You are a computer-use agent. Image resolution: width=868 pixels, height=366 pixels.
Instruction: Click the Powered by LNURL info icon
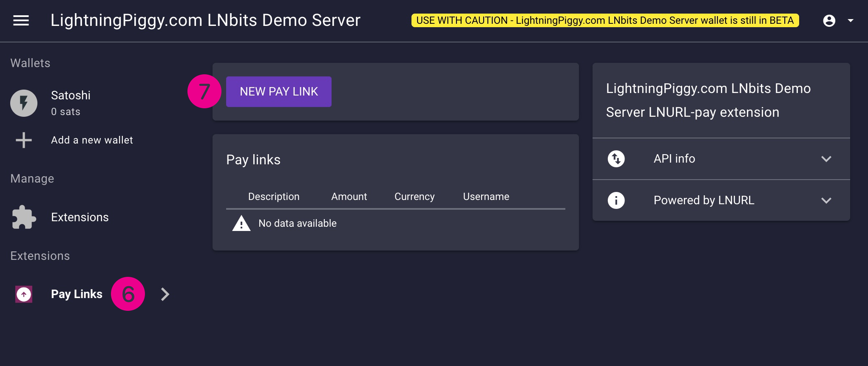coord(616,200)
